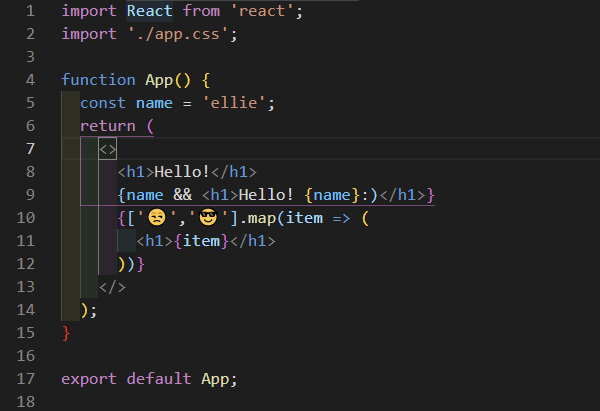Click the '&&' operator on line 9
The height and width of the screenshot is (411, 600).
click(x=183, y=195)
